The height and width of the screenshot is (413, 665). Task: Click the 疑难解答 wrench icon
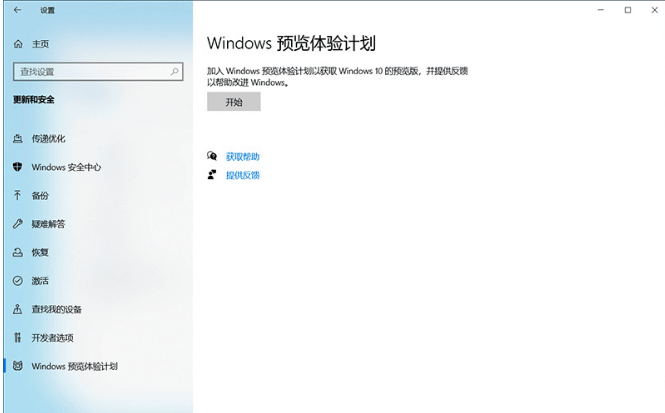click(18, 224)
